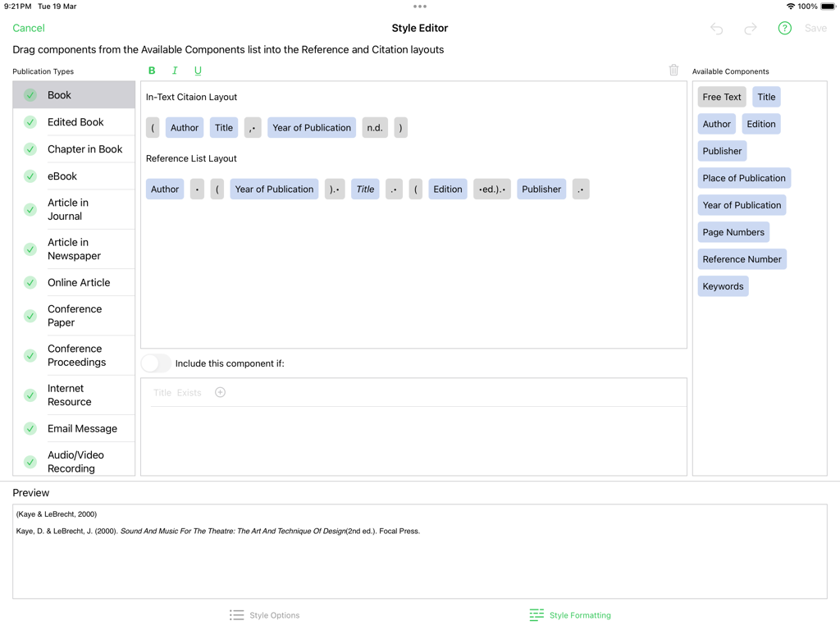Select Chapter in Book publication type
The height and width of the screenshot is (630, 840).
(84, 149)
